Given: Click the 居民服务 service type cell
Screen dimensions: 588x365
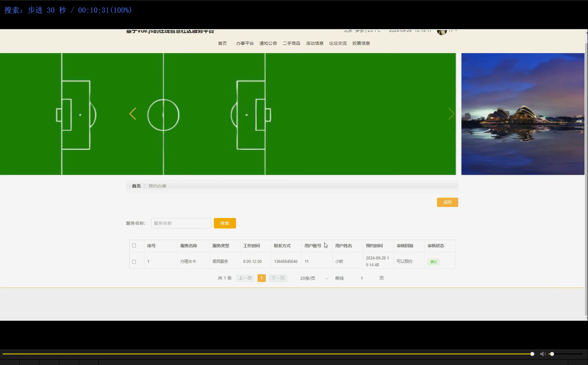Looking at the screenshot, I should [x=220, y=262].
